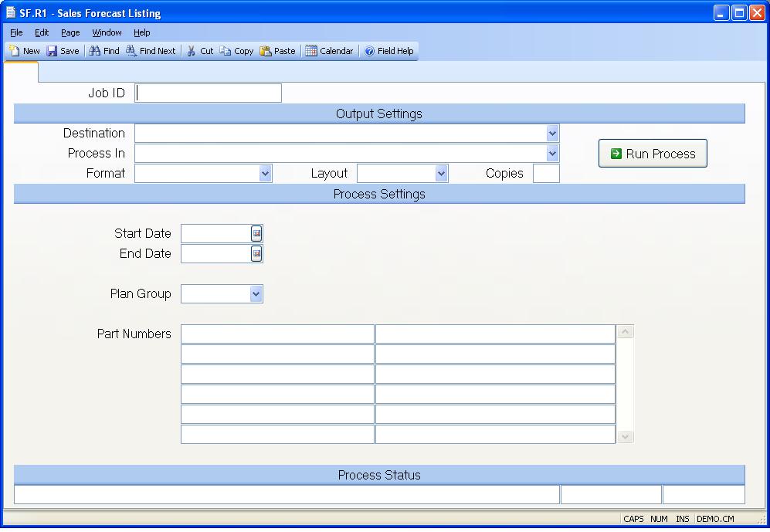Viewport: 770px width, 532px height.
Task: Maximize the Sales Forecast Listing window
Action: pos(739,13)
